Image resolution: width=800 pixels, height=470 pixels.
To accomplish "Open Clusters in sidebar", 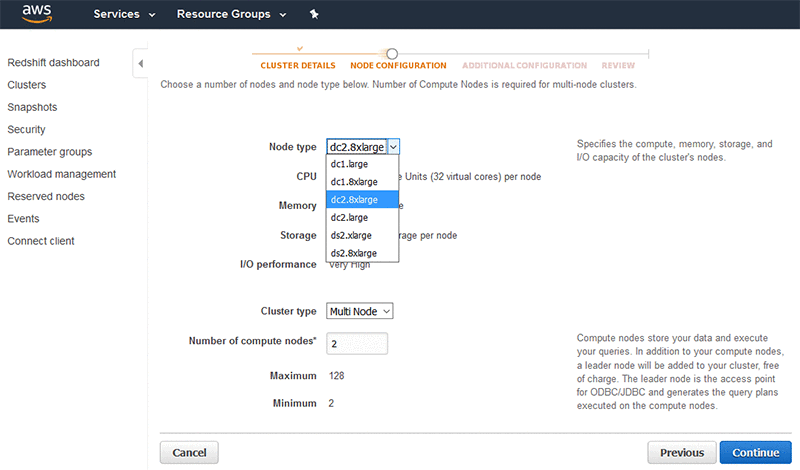I will (27, 85).
